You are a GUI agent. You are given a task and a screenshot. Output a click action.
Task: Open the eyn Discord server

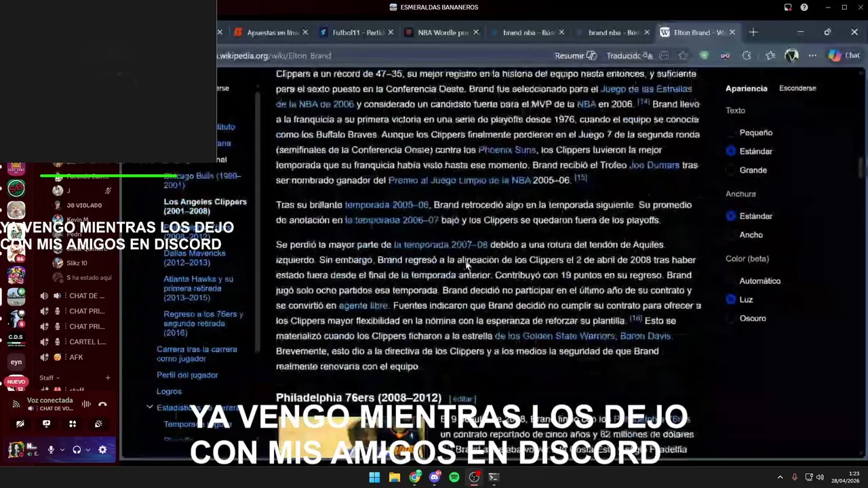point(16,362)
